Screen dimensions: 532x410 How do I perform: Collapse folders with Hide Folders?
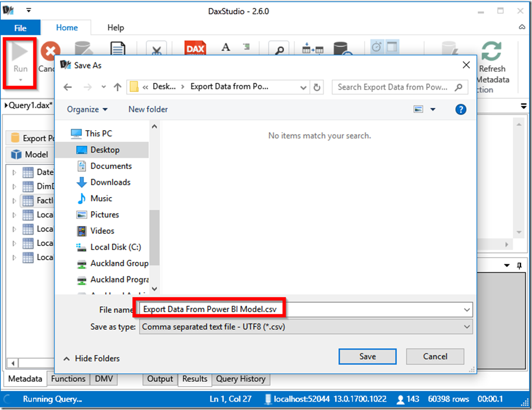click(91, 358)
